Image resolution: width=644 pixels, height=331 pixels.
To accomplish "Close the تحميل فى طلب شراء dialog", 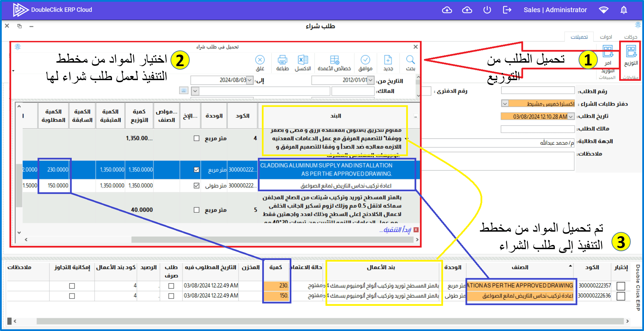I will 415,47.
